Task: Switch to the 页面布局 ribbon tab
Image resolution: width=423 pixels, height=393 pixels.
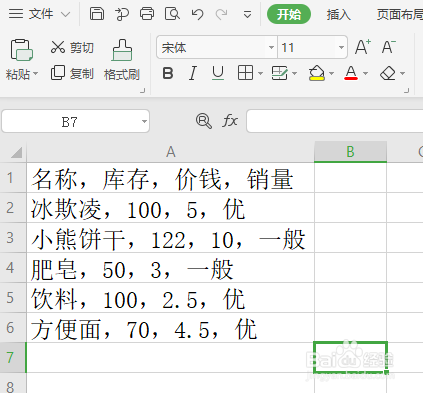Action: [400, 14]
